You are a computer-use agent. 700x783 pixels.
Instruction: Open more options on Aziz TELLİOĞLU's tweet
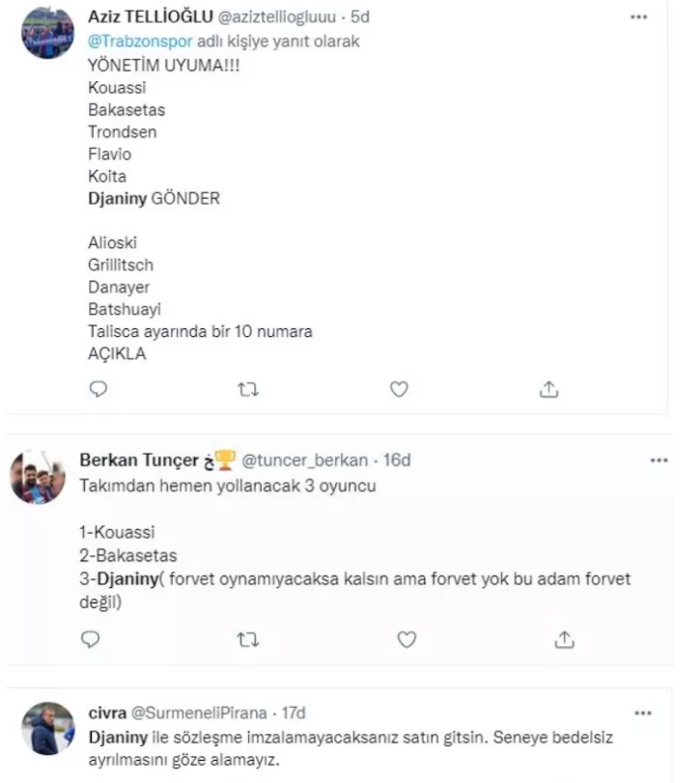[x=638, y=18]
